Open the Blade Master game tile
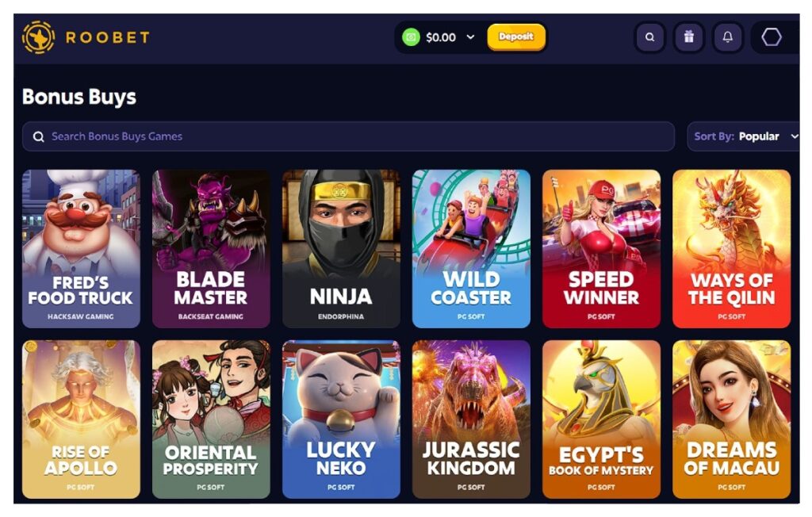This screenshot has height=517, width=812. pos(211,249)
